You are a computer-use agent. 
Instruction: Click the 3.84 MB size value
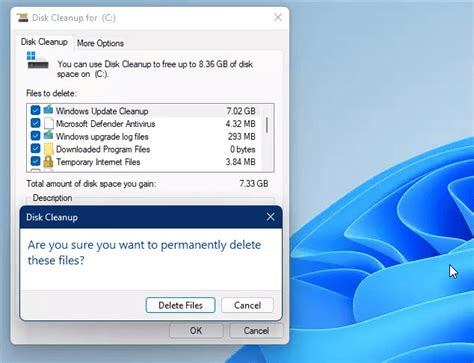click(240, 162)
